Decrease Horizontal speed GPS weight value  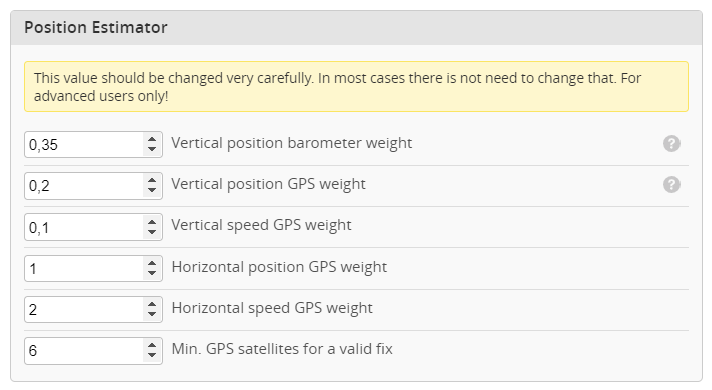point(152,314)
